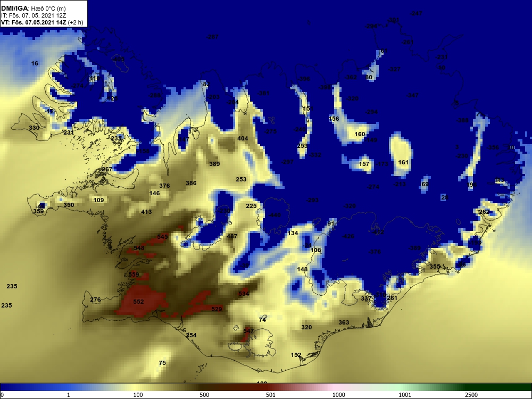The image size is (532, 399).
Task: Click the map value '225'
Action: tap(251, 206)
